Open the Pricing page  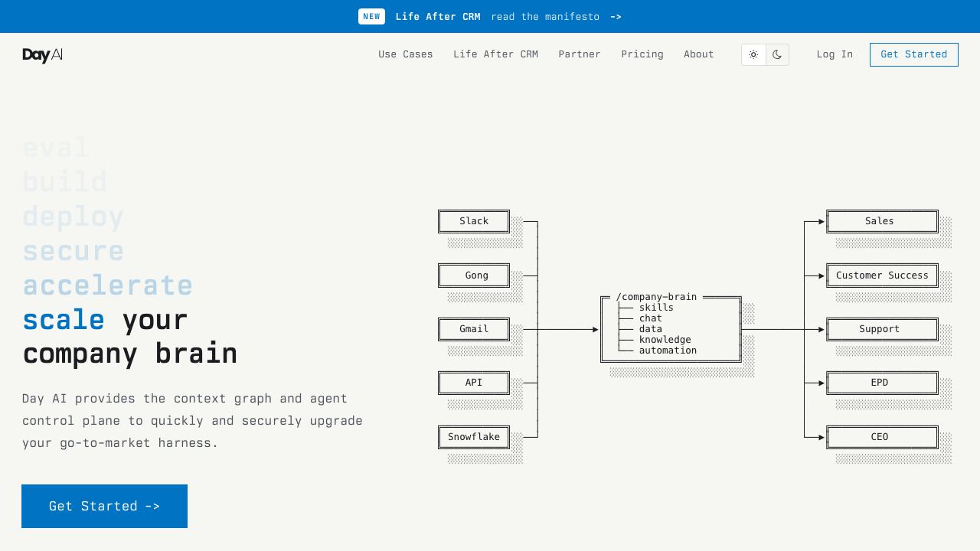tap(642, 54)
